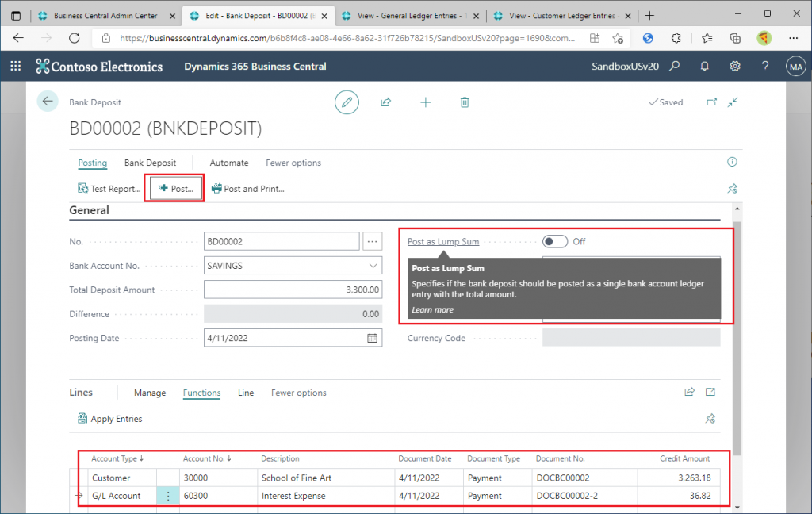Open the search magnifier in the top bar
The width and height of the screenshot is (812, 514).
[x=674, y=67]
